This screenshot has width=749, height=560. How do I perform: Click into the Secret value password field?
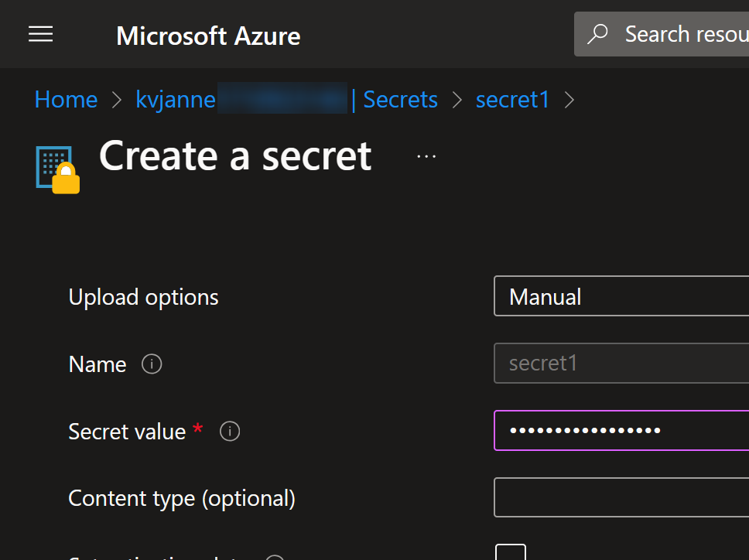pos(621,430)
